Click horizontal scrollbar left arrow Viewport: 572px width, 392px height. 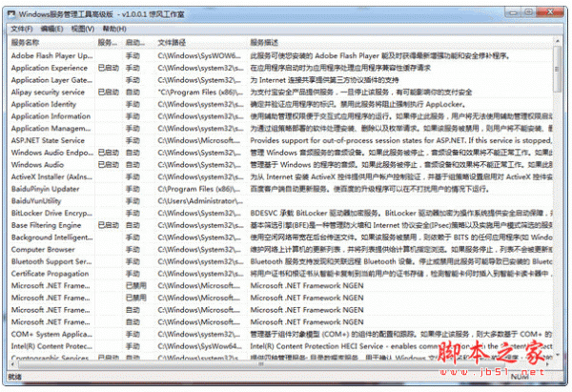click(13, 364)
